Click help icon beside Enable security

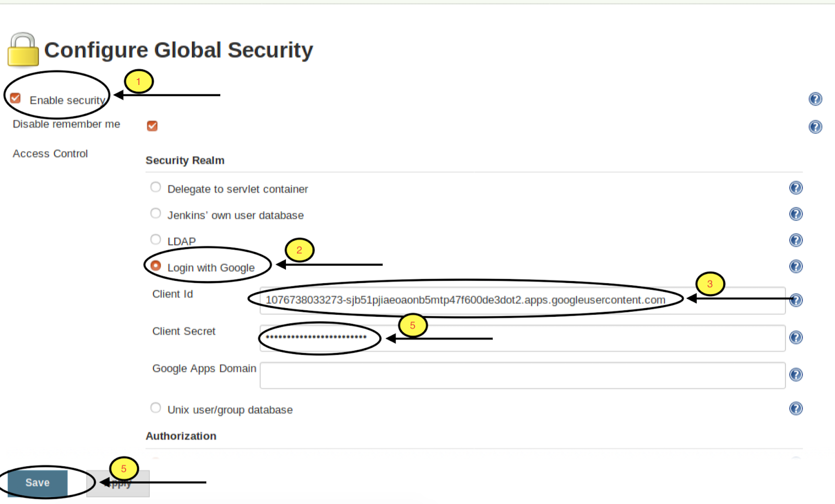(x=815, y=99)
